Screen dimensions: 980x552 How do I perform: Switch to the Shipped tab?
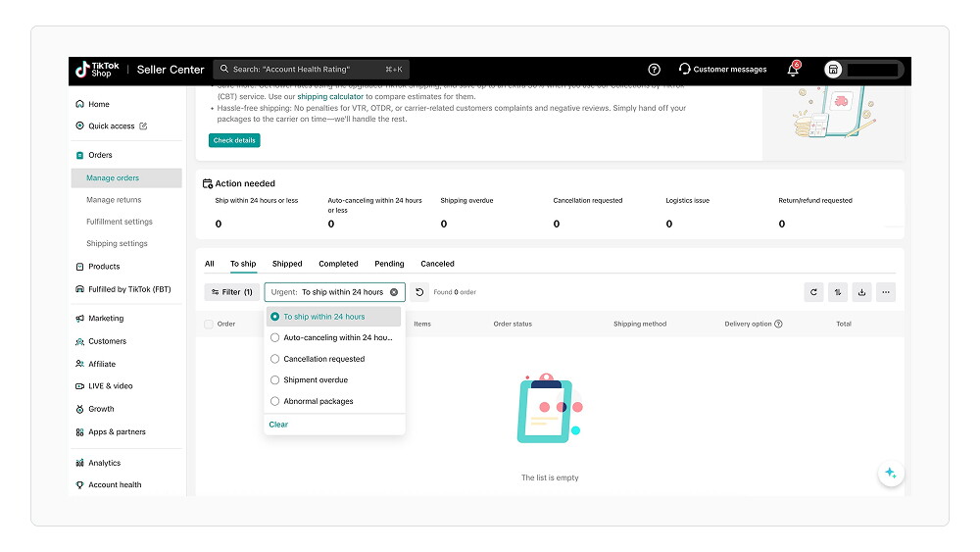(x=287, y=264)
